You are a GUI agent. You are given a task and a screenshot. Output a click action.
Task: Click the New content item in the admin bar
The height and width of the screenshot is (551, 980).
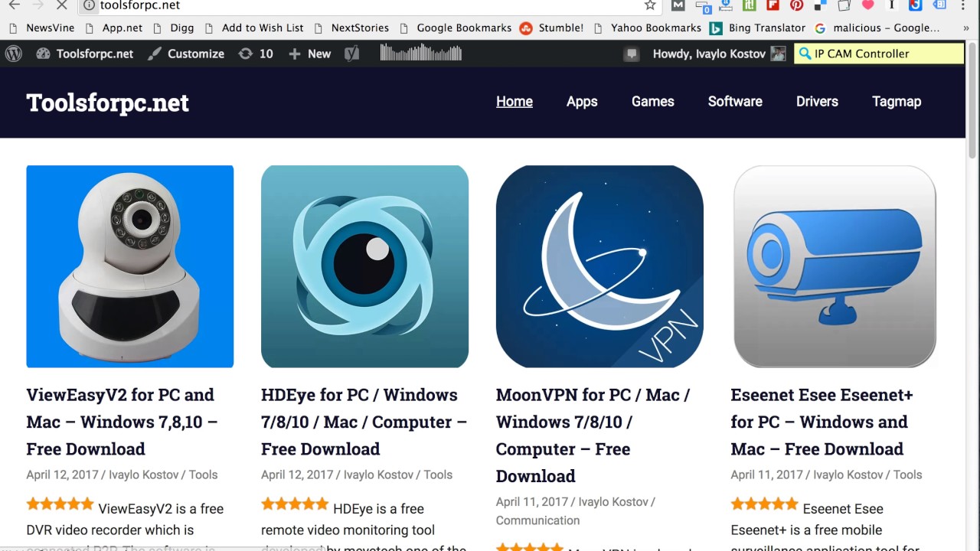[309, 54]
